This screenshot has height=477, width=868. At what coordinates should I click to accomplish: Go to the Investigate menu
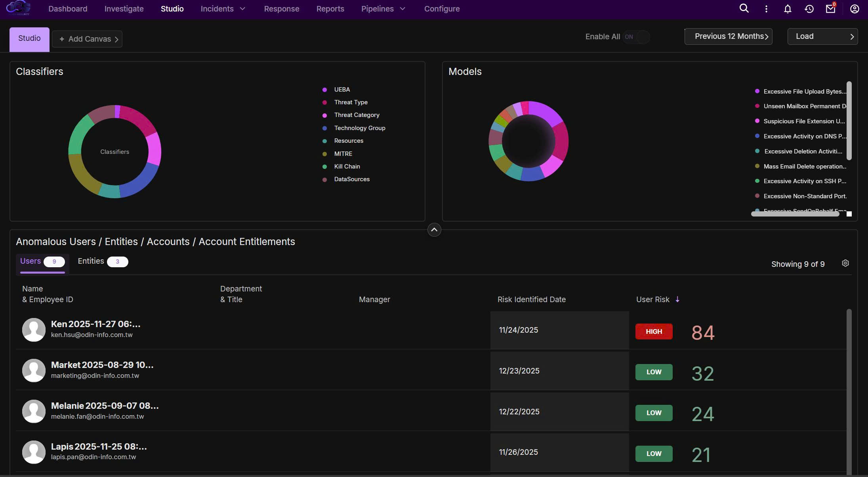pos(124,9)
